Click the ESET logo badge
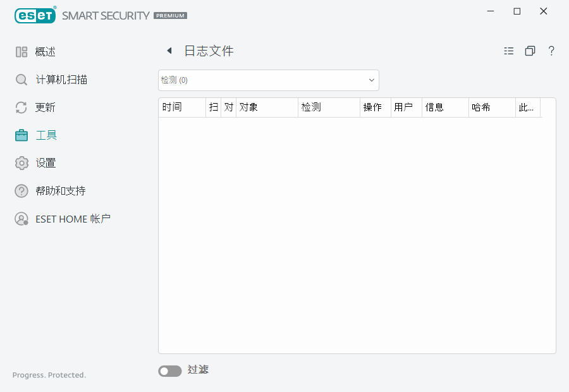This screenshot has height=392, width=569. [x=35, y=15]
